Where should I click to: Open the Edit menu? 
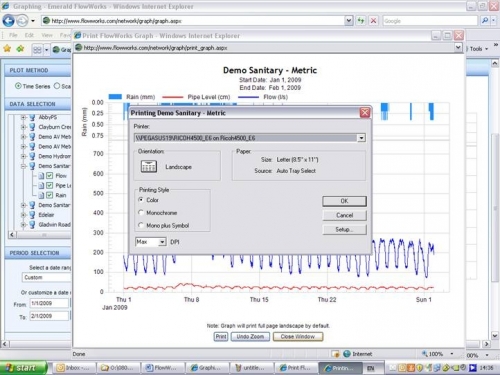(x=29, y=35)
